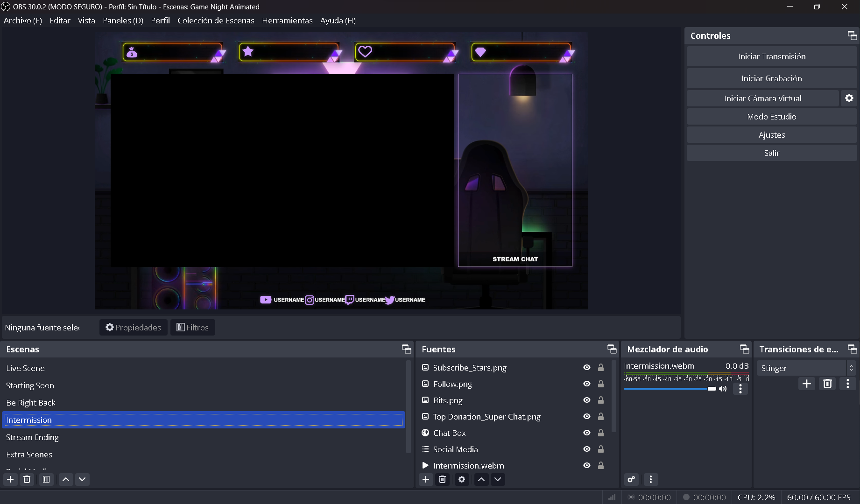Image resolution: width=860 pixels, height=504 pixels.
Task: Open the Vista menu
Action: pyautogui.click(x=86, y=21)
